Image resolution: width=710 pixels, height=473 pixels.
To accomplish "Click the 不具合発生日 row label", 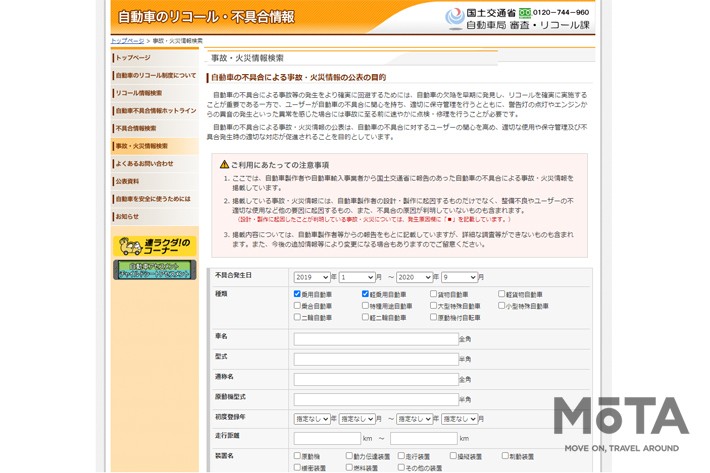I will pyautogui.click(x=233, y=275).
